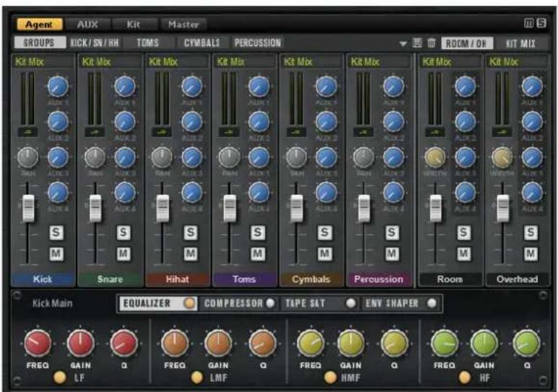Toggle the HMF band enable LED
The image size is (558, 392).
click(x=330, y=378)
